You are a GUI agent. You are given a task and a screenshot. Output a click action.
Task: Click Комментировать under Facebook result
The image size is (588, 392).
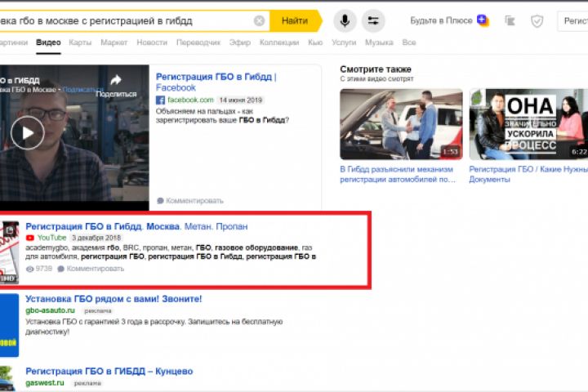pyautogui.click(x=190, y=201)
